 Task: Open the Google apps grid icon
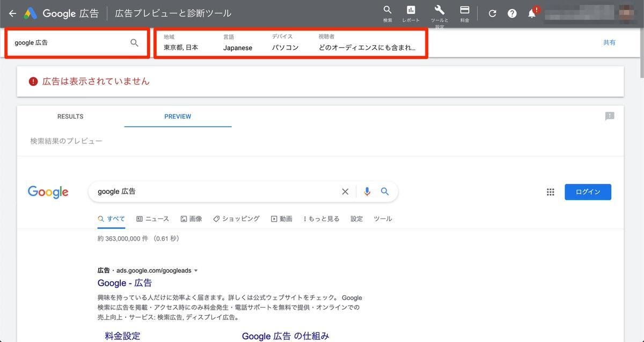point(550,192)
